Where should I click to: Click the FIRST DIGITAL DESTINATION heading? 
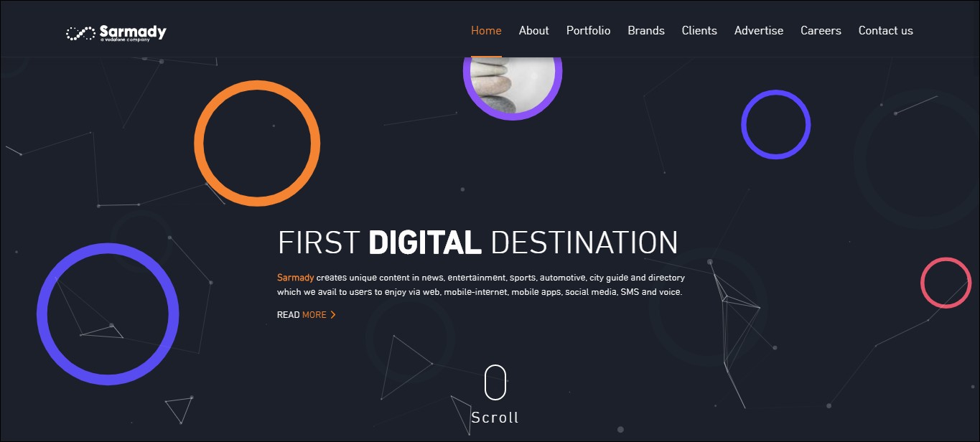478,243
